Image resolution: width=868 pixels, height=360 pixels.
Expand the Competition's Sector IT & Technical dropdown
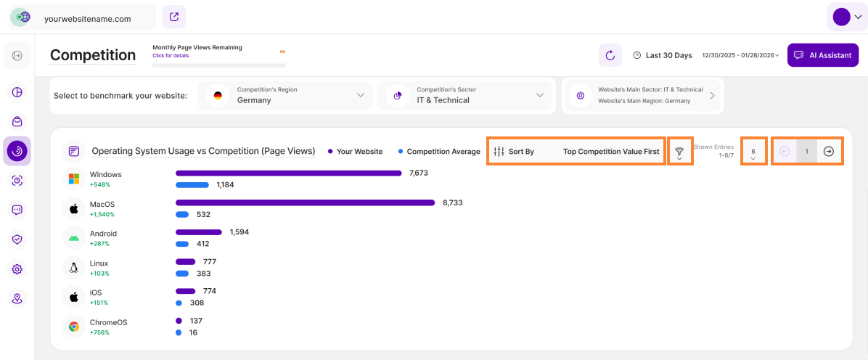(x=466, y=95)
